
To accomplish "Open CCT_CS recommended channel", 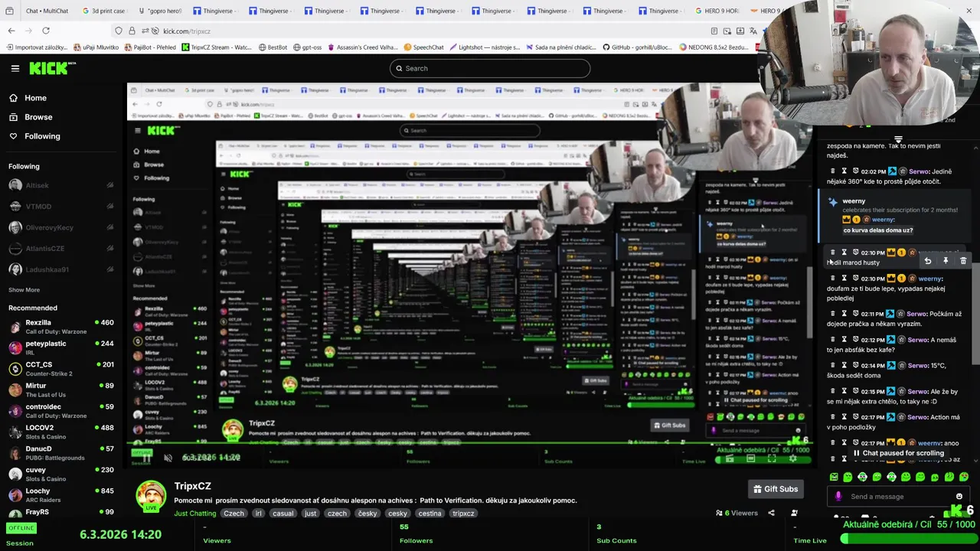I will pyautogui.click(x=61, y=369).
